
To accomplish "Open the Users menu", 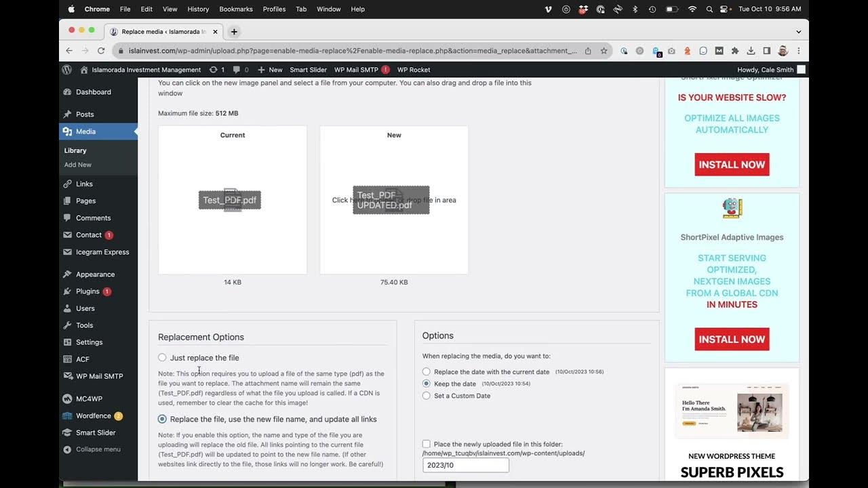I will pos(85,308).
